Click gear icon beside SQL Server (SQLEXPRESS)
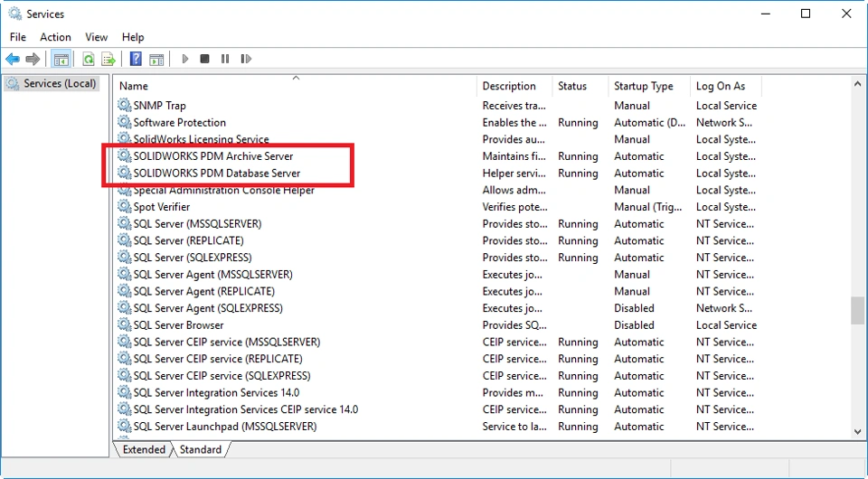868x479 pixels. coord(125,258)
